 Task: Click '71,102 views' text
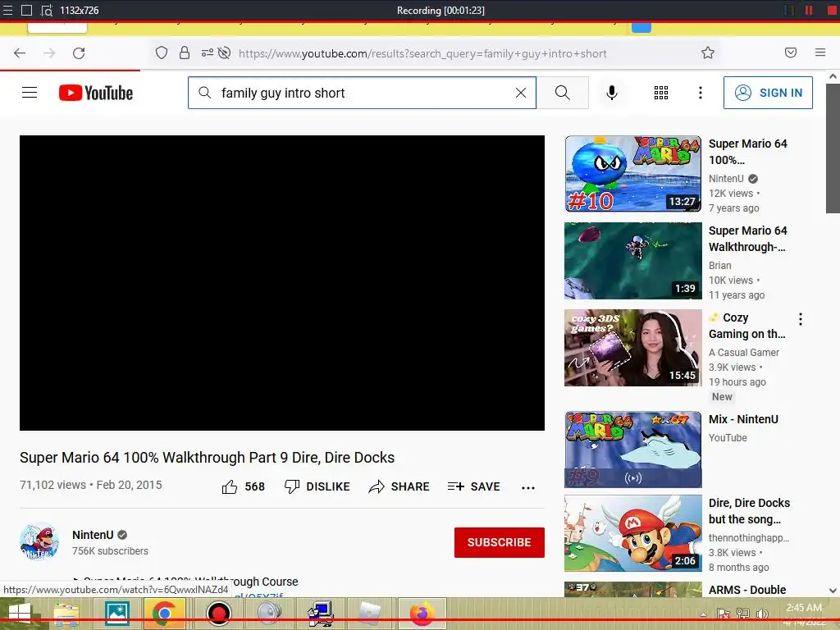pyautogui.click(x=52, y=485)
